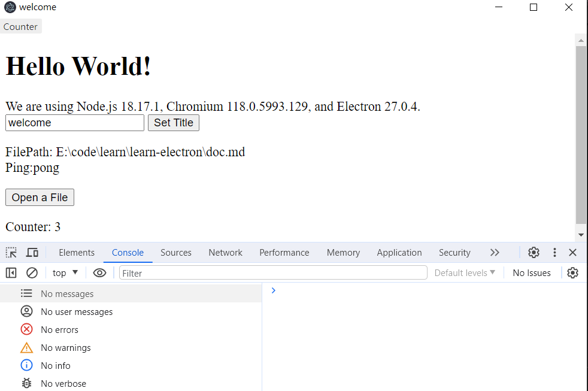Viewport: 588px width, 391px height.
Task: Switch to the Performance tab
Action: tap(284, 252)
